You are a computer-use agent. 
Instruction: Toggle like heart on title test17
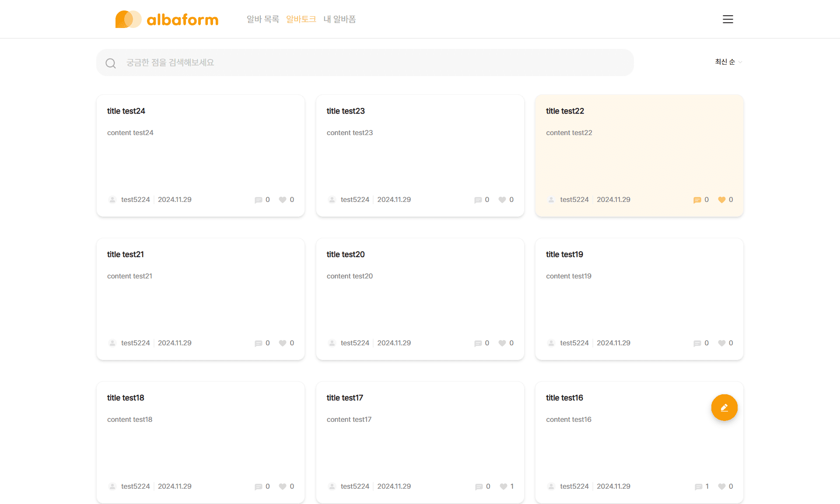tap(503, 487)
